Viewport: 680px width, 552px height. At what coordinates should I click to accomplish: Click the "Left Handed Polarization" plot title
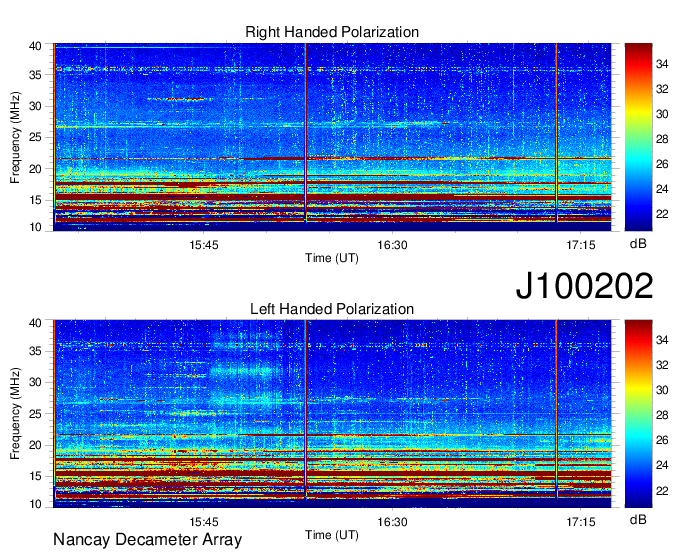tap(332, 309)
